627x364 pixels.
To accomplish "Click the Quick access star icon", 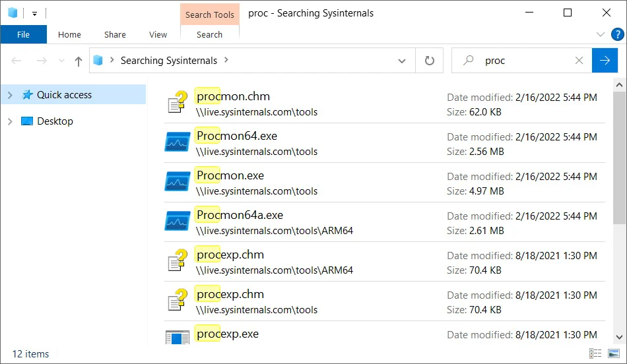I will point(27,95).
